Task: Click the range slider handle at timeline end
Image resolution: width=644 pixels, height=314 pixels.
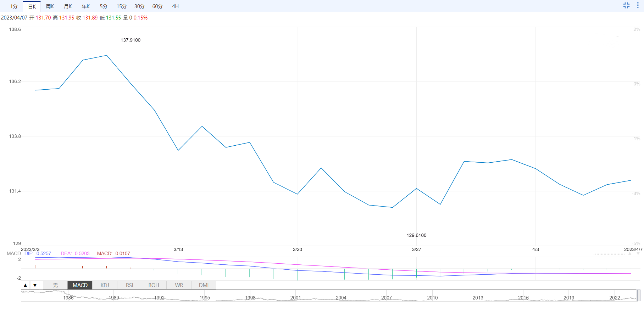Action: click(x=638, y=295)
